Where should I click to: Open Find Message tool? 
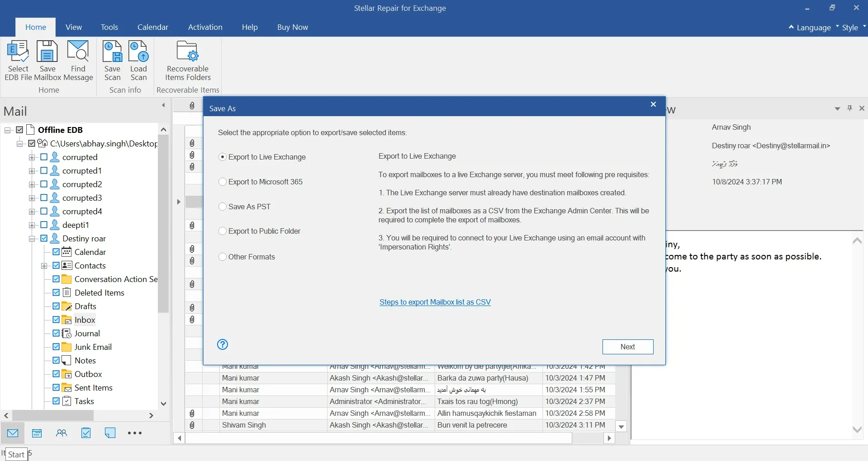pos(78,61)
